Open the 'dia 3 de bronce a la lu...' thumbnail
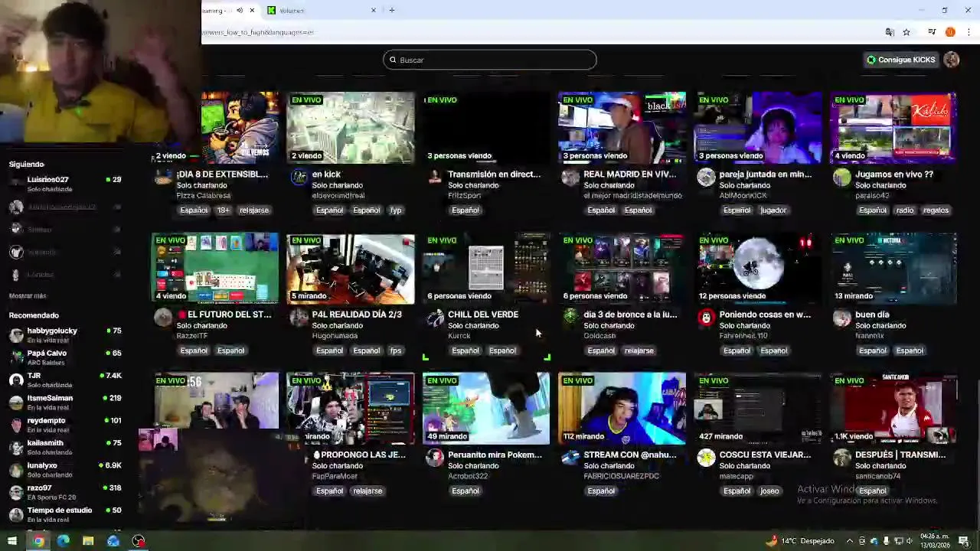Viewport: 980px width, 551px height. tap(622, 268)
